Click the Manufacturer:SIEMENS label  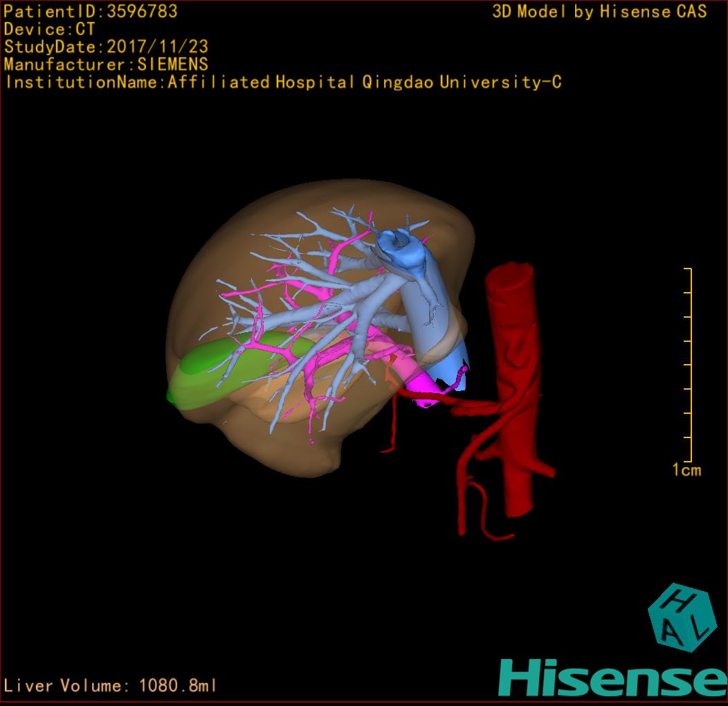(x=106, y=64)
